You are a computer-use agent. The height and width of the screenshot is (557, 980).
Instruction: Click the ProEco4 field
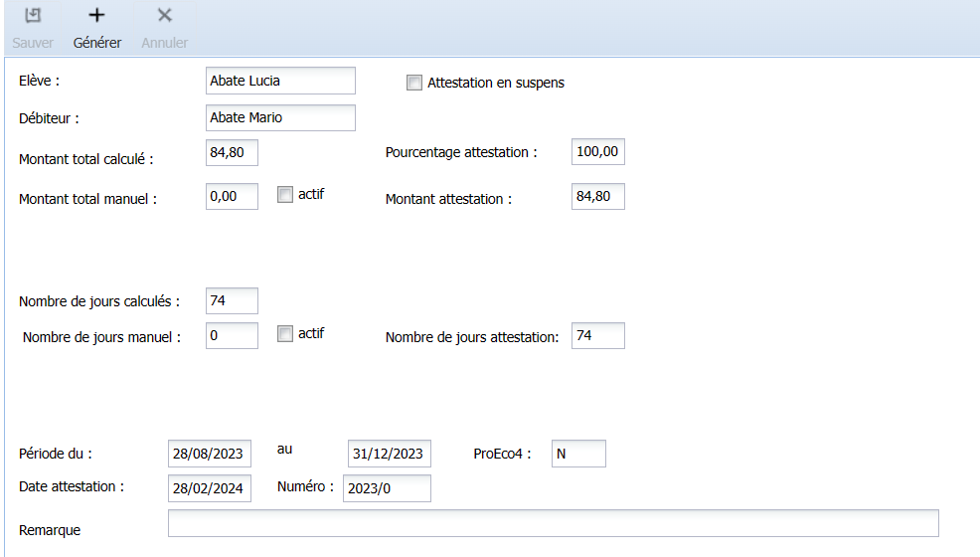point(578,454)
